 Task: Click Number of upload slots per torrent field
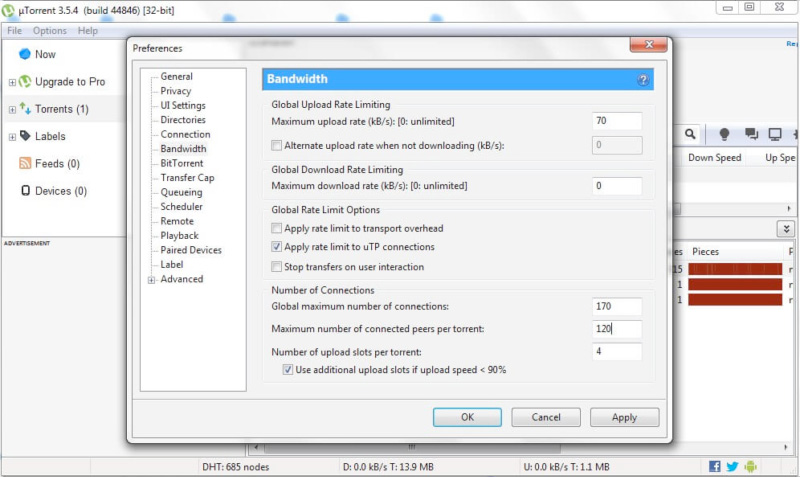click(616, 352)
